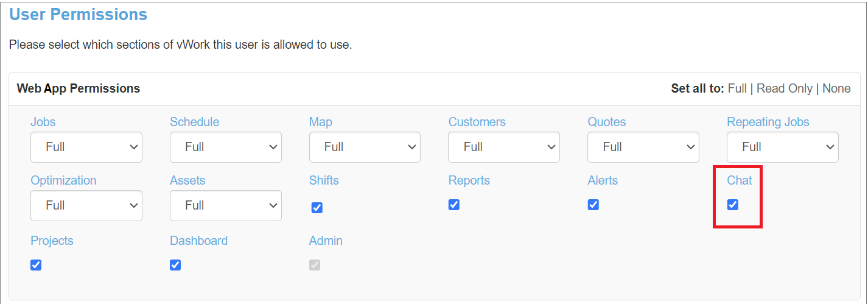
Task: Open the Customers permission dropdown
Action: tap(504, 147)
